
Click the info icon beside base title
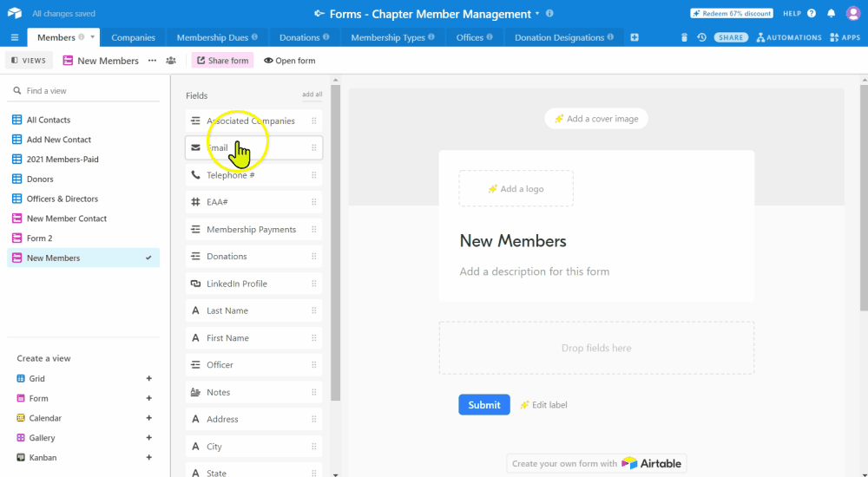[x=549, y=13]
